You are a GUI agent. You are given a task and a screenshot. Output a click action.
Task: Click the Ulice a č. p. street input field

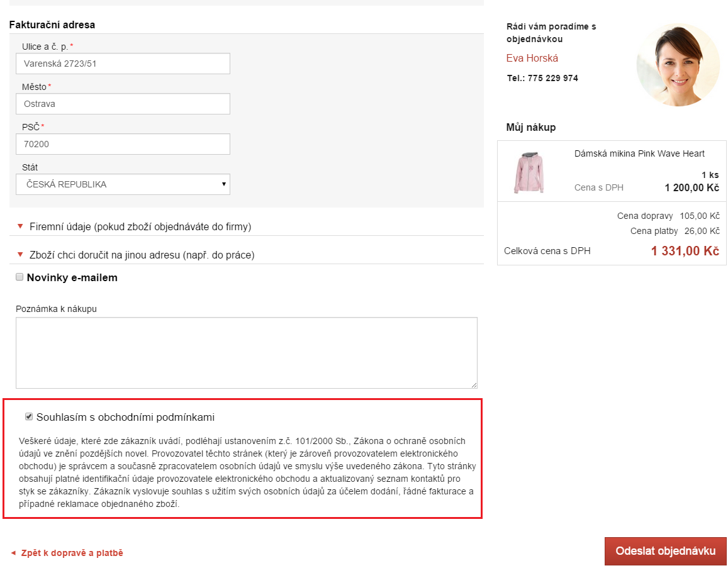[123, 64]
